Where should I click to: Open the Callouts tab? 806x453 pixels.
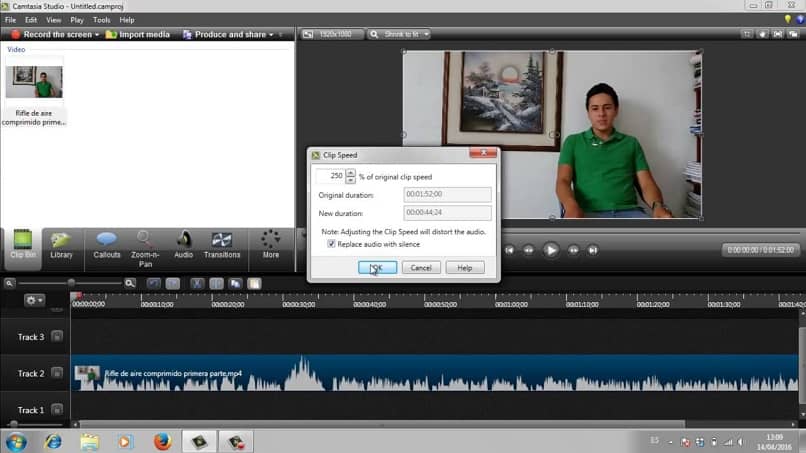pos(106,244)
